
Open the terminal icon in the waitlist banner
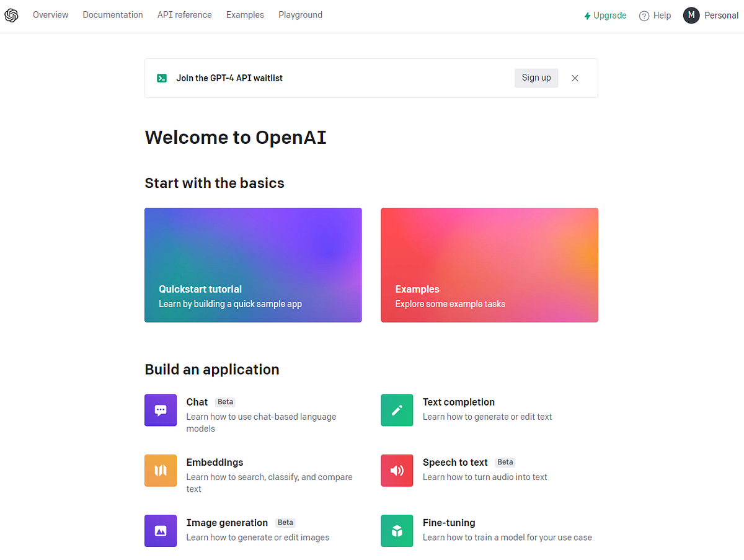162,78
